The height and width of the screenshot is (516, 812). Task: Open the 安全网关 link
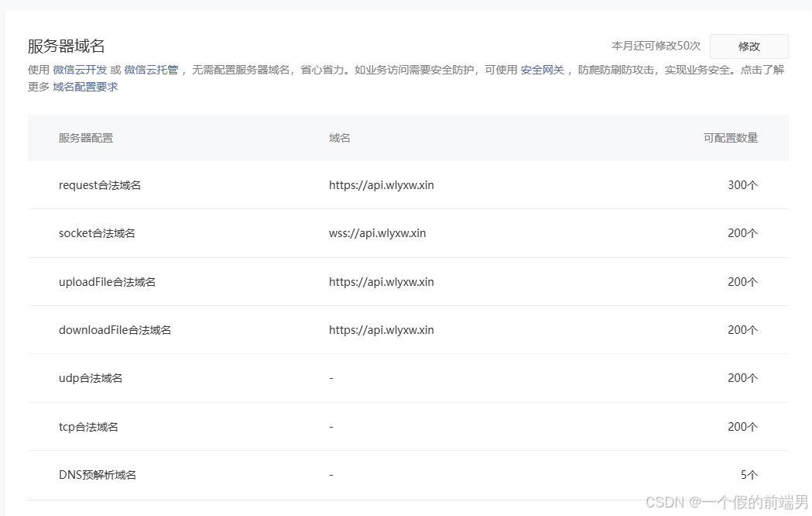coord(542,70)
